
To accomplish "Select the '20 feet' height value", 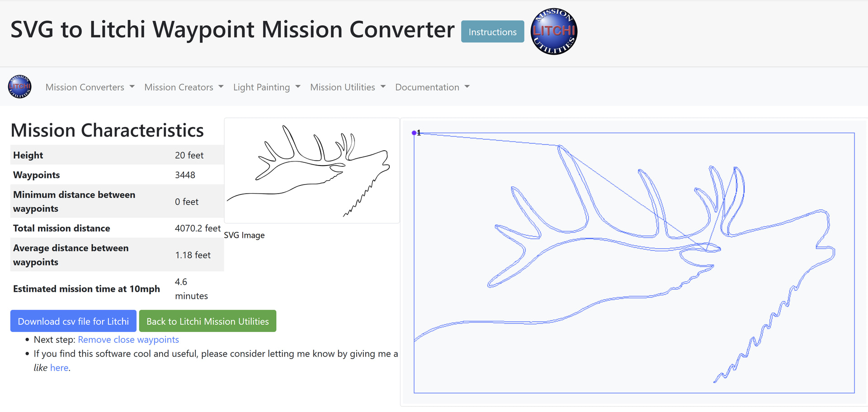I will point(189,155).
